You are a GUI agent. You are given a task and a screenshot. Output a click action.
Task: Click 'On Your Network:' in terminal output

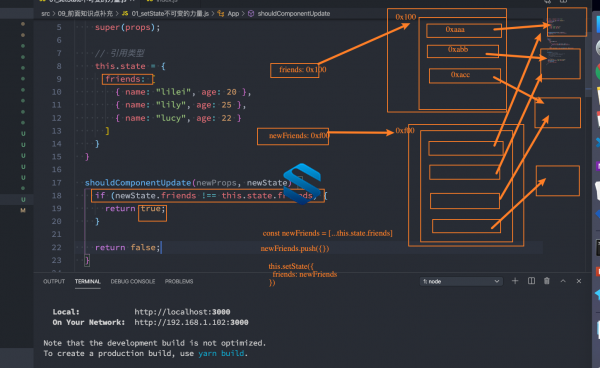pos(89,322)
